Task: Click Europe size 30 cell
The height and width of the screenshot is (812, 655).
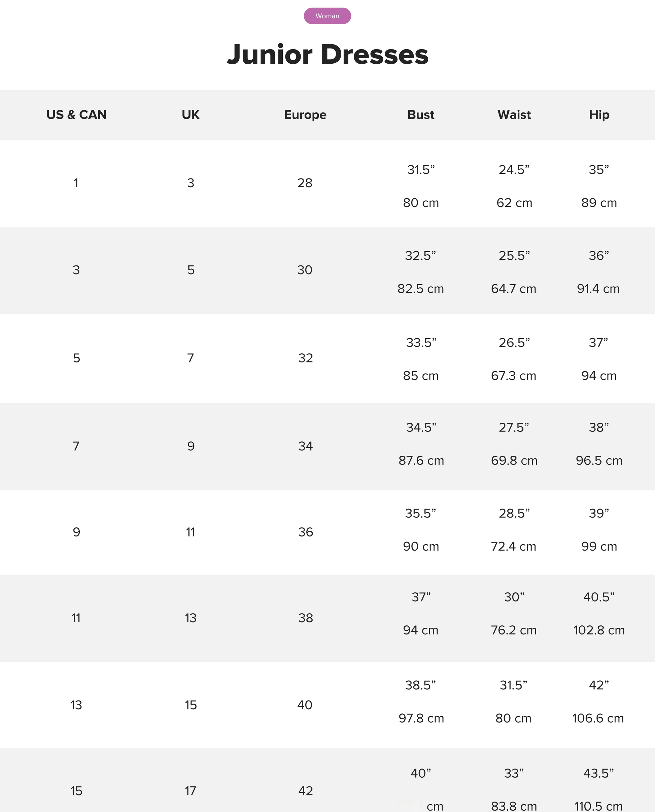Action: (x=305, y=270)
